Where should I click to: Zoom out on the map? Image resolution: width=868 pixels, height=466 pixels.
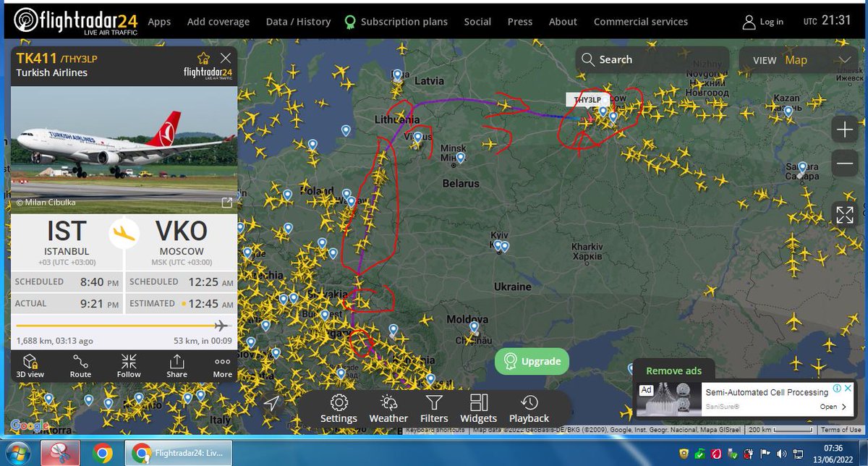point(844,164)
